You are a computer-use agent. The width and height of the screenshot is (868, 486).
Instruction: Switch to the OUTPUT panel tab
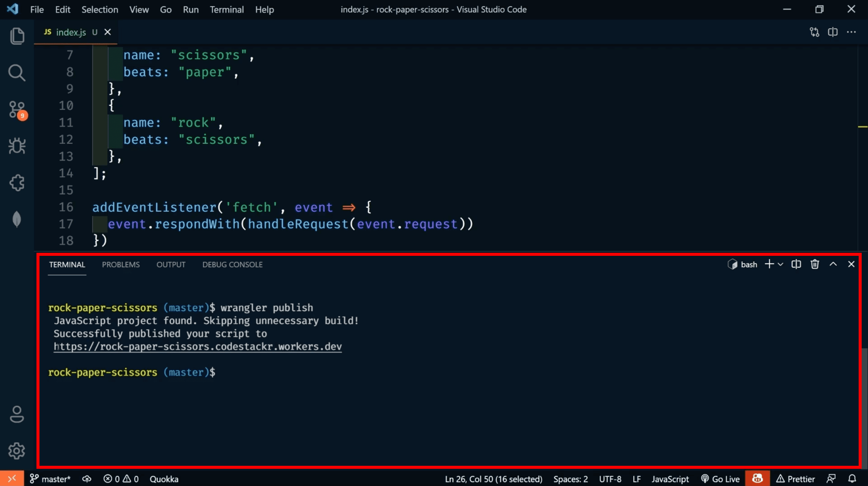[171, 265]
